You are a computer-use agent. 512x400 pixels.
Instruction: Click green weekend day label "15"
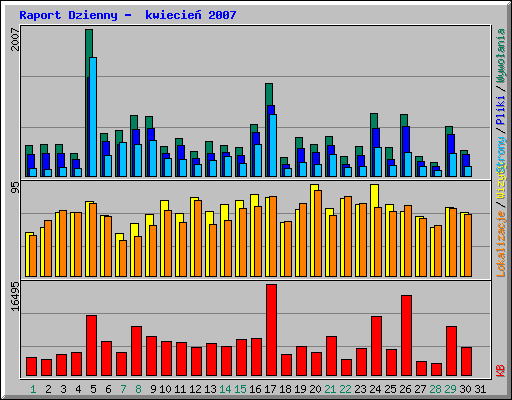240,389
